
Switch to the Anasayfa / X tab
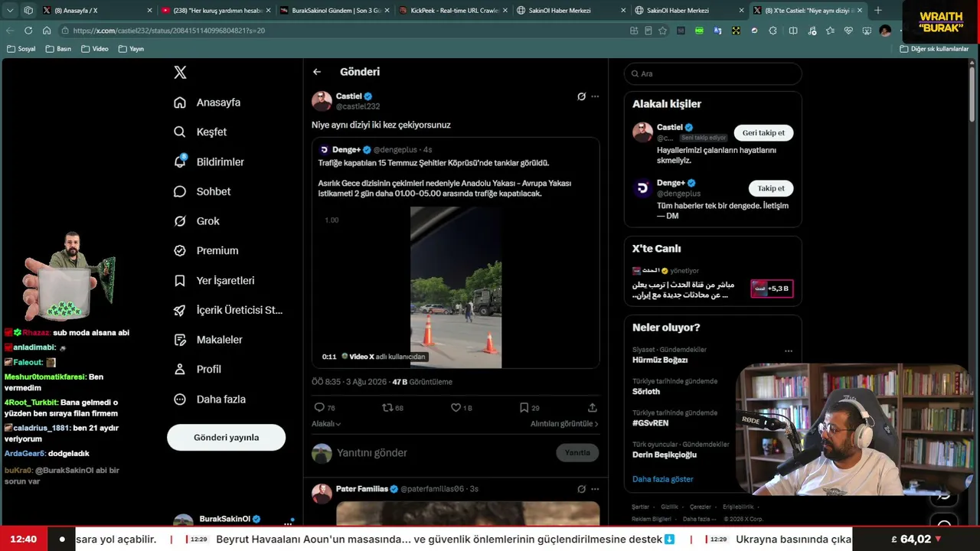coord(96,11)
